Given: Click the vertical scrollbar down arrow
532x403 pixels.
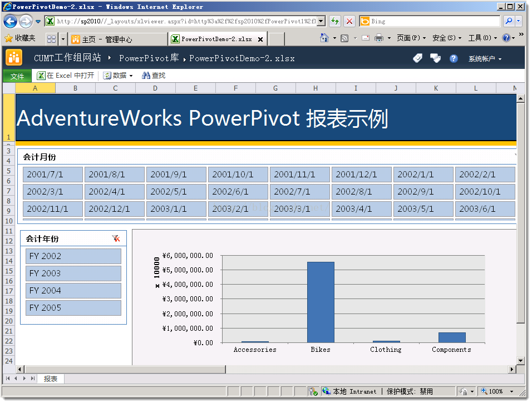Looking at the screenshot, I should tap(520, 361).
